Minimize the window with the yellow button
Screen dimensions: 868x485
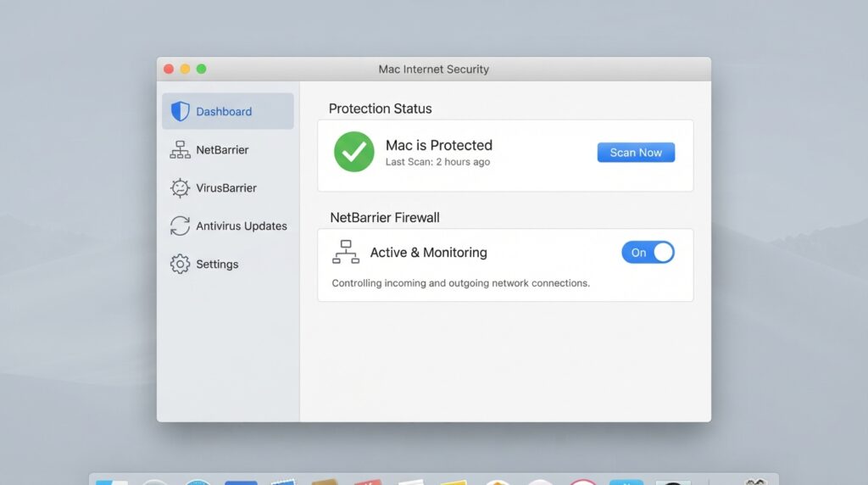coord(185,69)
